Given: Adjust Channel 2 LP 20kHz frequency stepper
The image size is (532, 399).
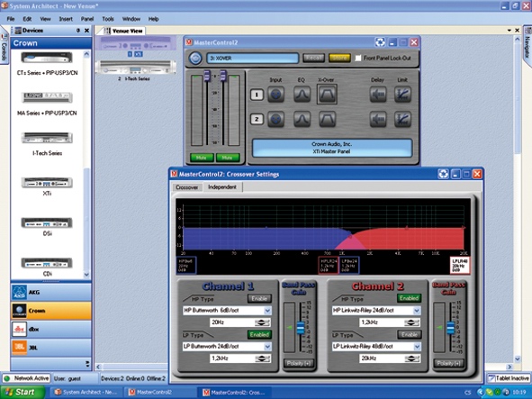Looking at the screenshot, I should 412,358.
